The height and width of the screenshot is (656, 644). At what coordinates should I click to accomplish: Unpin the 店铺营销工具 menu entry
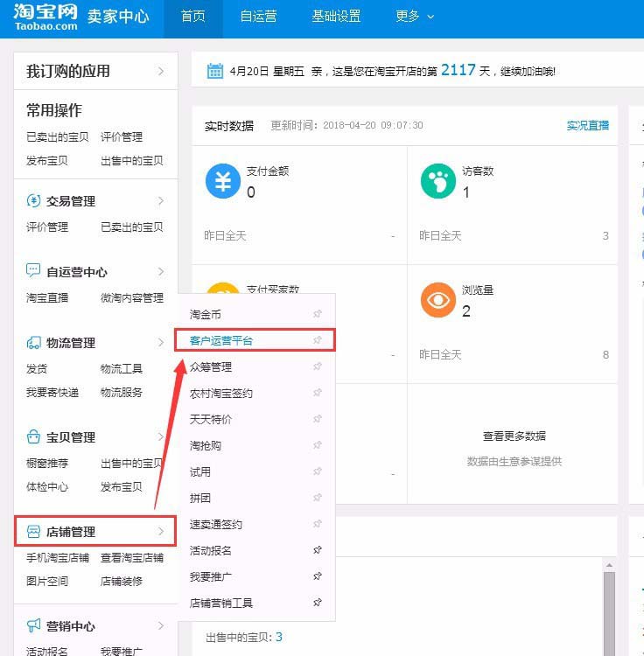tap(318, 603)
